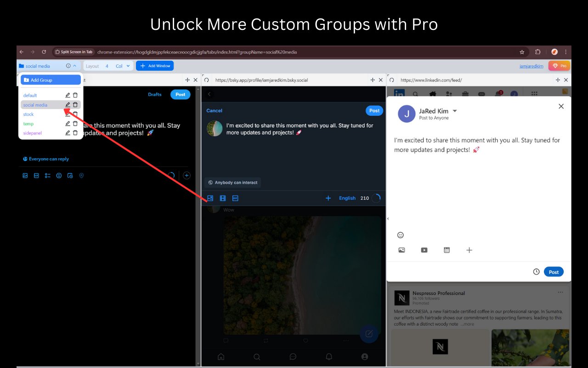Change Bluesky post language English
The image size is (588, 368).
point(347,198)
